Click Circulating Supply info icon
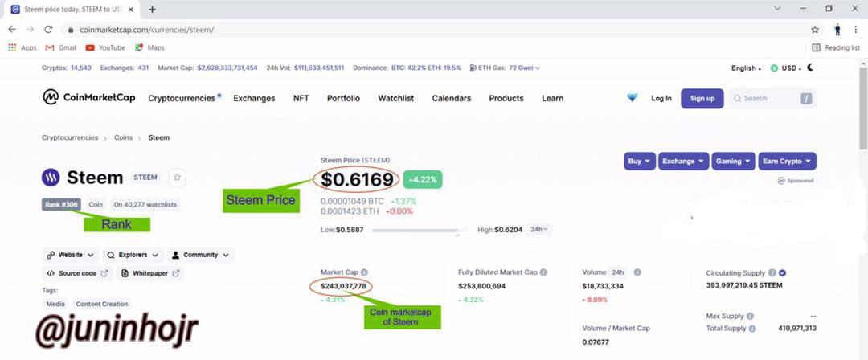This screenshot has height=360, width=868. pyautogui.click(x=772, y=273)
